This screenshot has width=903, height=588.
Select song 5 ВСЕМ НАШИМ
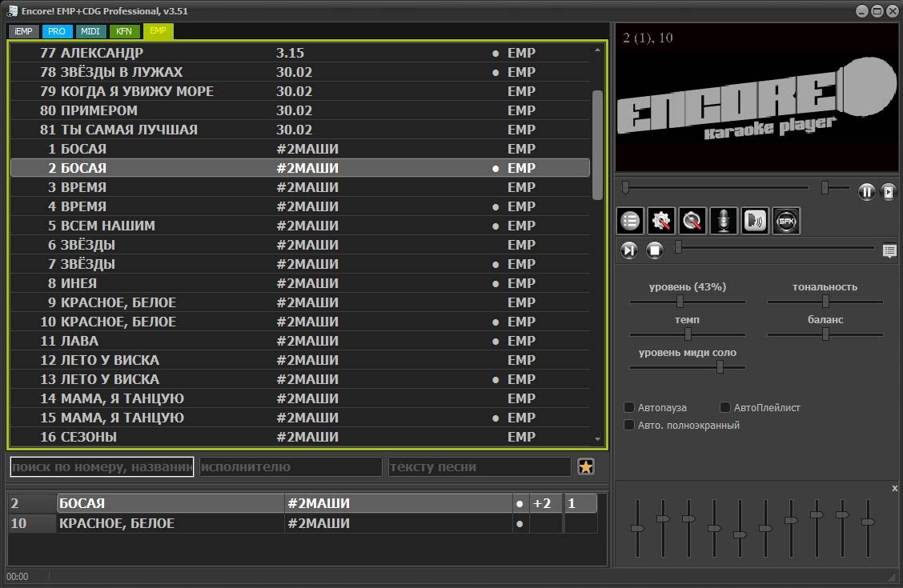(300, 226)
